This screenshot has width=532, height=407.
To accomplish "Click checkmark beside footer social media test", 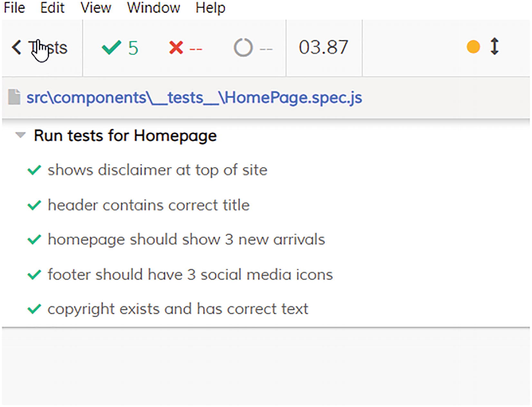I will 34,274.
